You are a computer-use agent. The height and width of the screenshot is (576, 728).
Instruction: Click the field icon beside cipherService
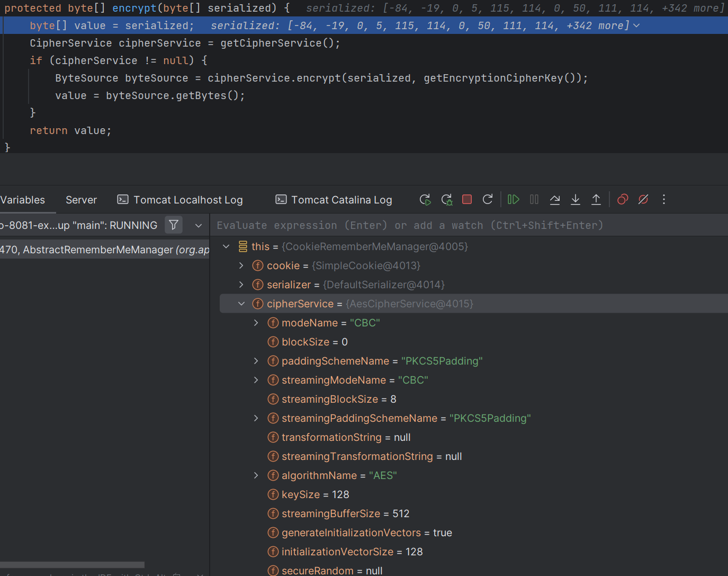pos(258,304)
